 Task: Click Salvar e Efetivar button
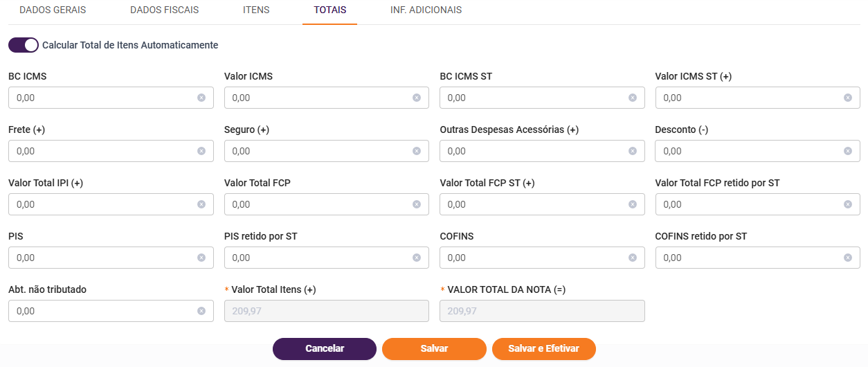click(544, 349)
